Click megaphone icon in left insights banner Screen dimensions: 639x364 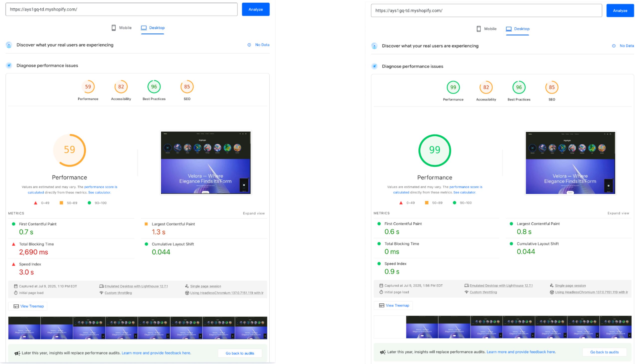coord(17,353)
